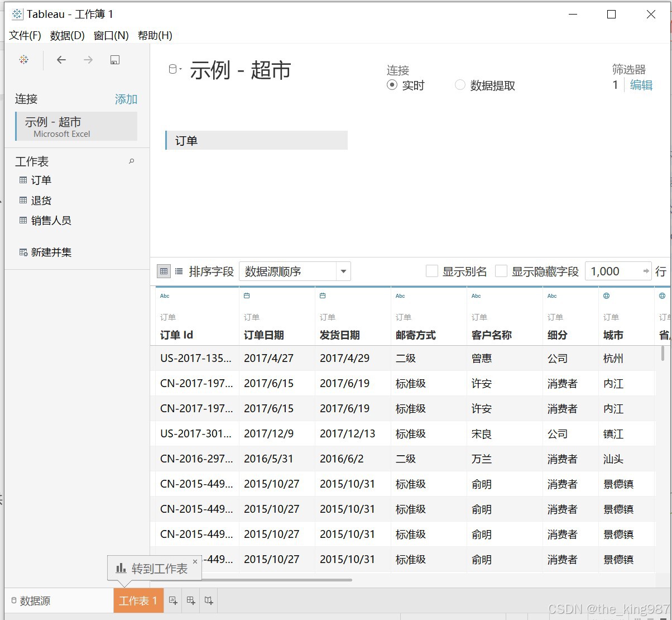This screenshot has height=620, width=672.
Task: Click the back arrow in toolbar
Action: click(x=61, y=60)
